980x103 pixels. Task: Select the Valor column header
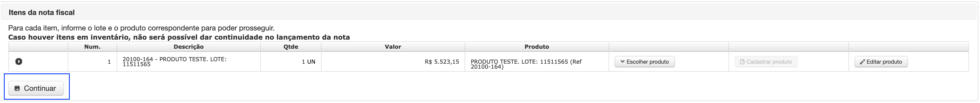(x=393, y=47)
